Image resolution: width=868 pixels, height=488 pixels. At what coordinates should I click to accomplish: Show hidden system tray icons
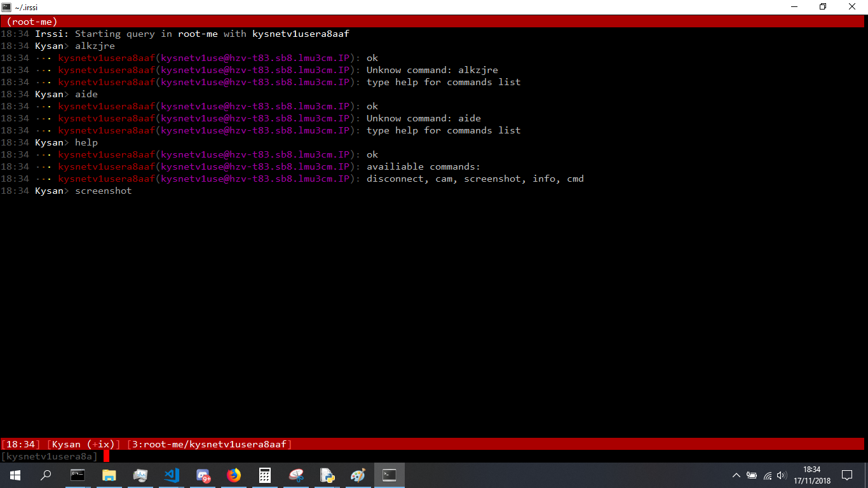pos(736,475)
